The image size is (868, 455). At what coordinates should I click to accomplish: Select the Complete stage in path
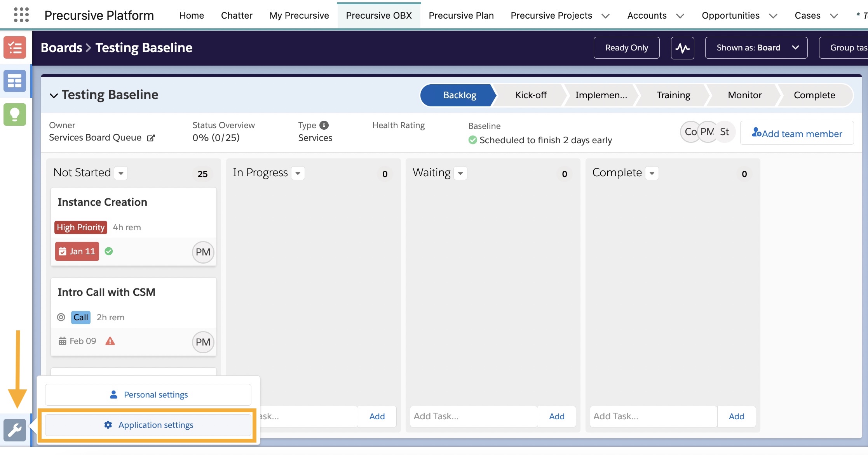pyautogui.click(x=814, y=95)
